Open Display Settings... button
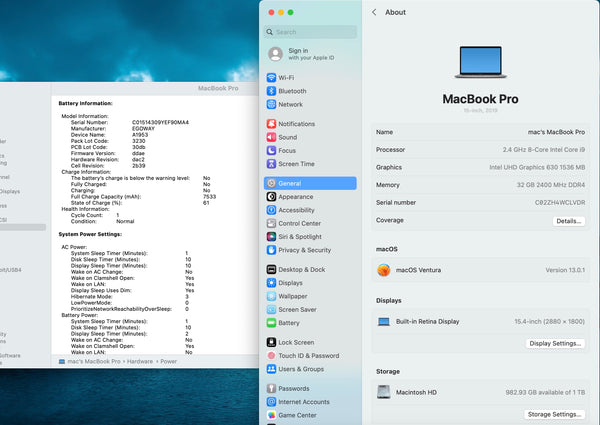 pos(555,344)
